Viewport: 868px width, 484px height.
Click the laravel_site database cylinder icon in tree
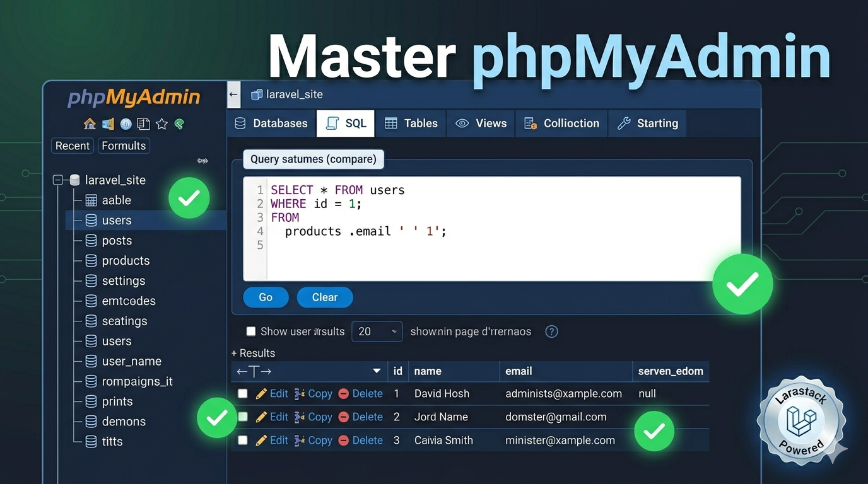coord(74,180)
